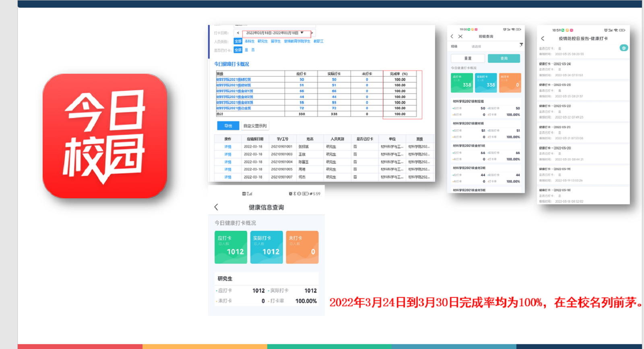Open the 班级 请选择 selector
Viewport: 644px width, 349px height.
pyautogui.click(x=476, y=46)
